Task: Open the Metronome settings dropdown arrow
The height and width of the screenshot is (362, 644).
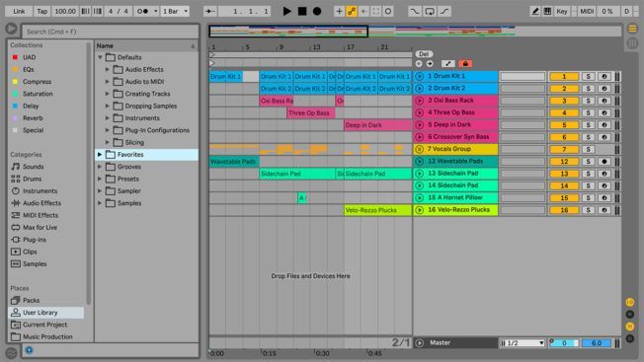Action: (x=156, y=11)
